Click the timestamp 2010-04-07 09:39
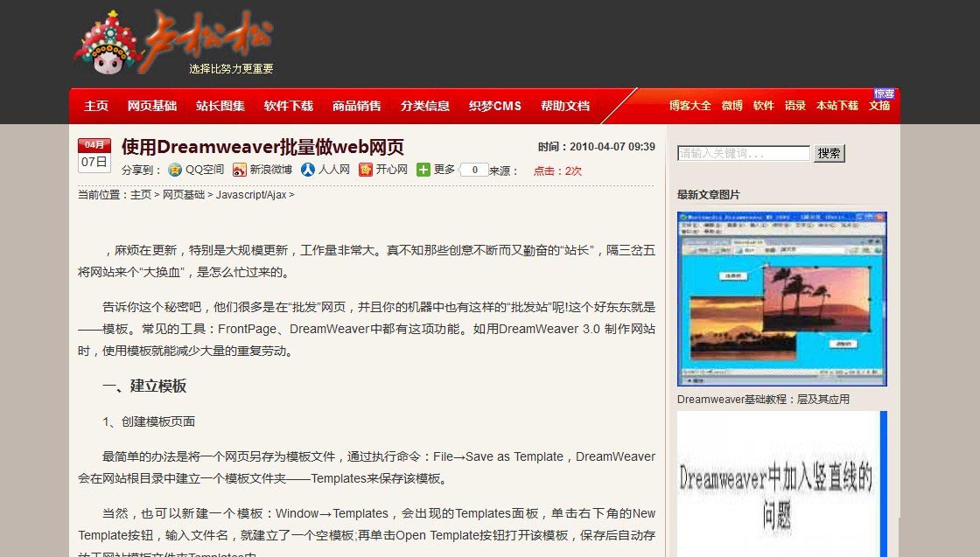Viewport: 980px width, 557px height. tap(612, 147)
